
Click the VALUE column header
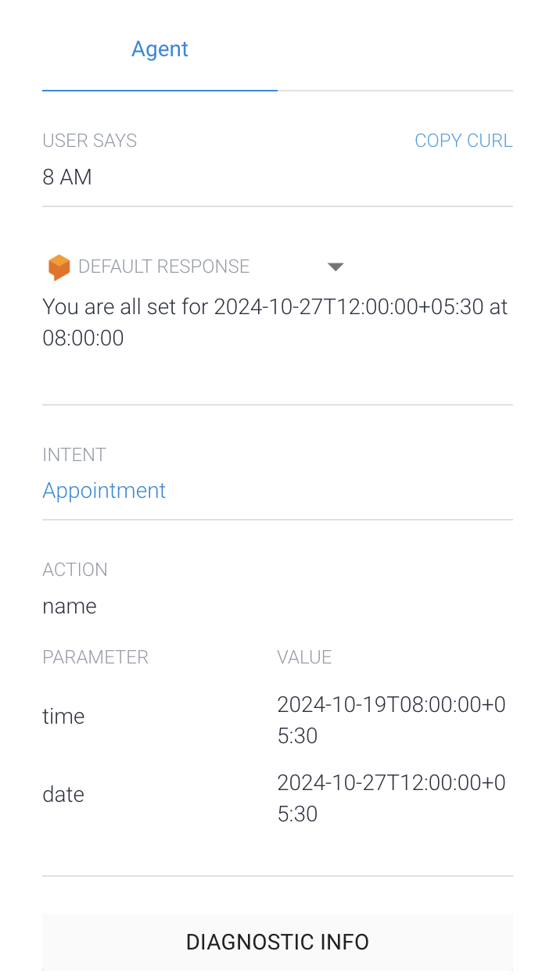pos(304,656)
